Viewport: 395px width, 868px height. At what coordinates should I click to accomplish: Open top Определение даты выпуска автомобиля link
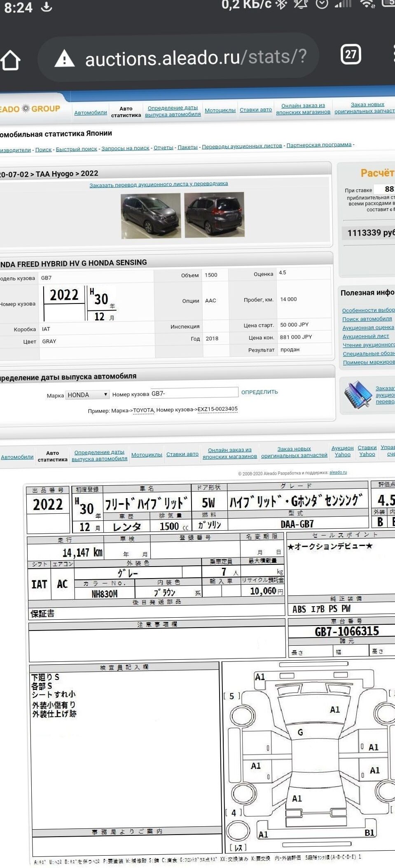point(173,111)
